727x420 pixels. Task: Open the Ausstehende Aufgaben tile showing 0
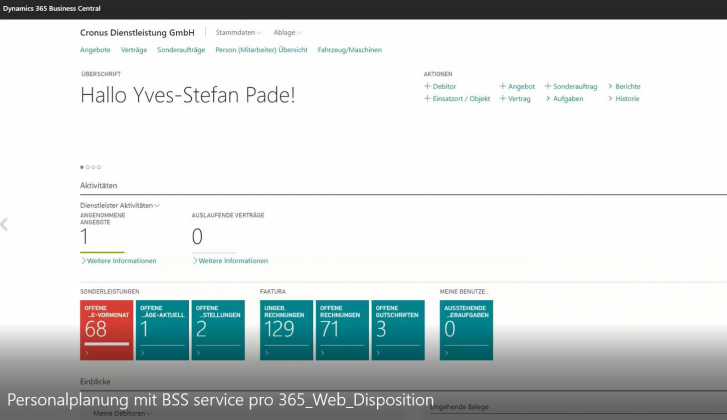coord(466,330)
